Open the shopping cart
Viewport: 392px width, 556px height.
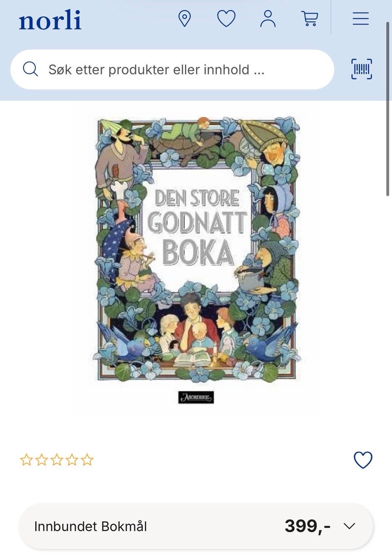pyautogui.click(x=310, y=19)
